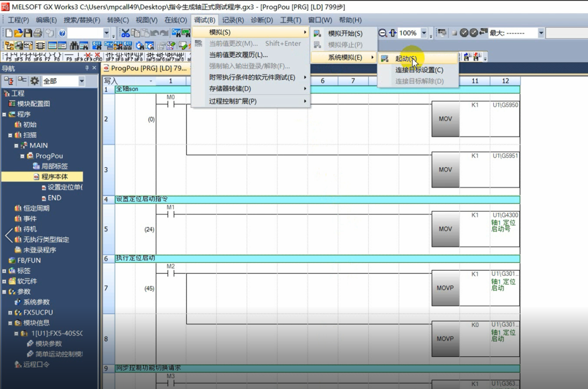Click the expand-all tree icon in Navigation
Image resolution: width=588 pixels, height=389 pixels.
9,81
